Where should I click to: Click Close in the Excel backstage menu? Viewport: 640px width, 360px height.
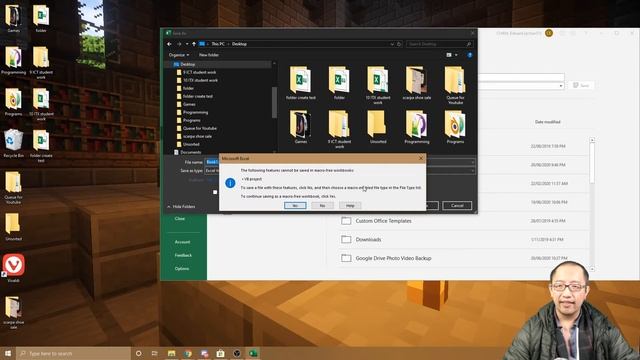[180, 219]
